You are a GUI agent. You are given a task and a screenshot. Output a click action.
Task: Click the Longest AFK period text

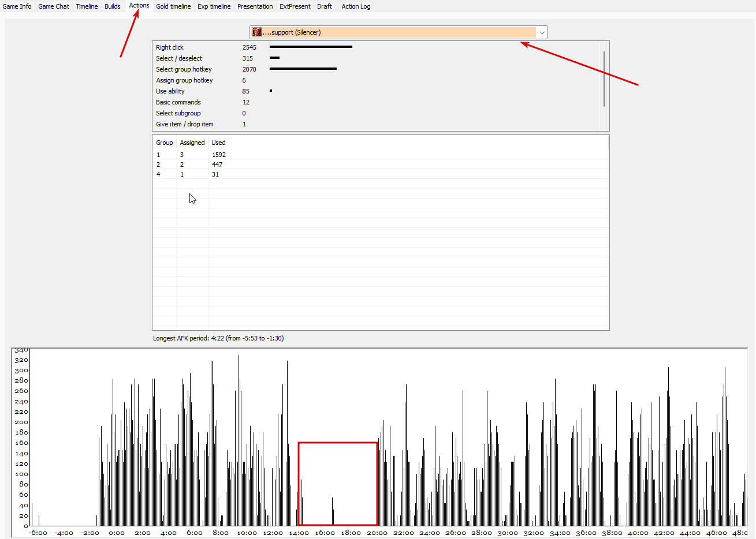(218, 338)
